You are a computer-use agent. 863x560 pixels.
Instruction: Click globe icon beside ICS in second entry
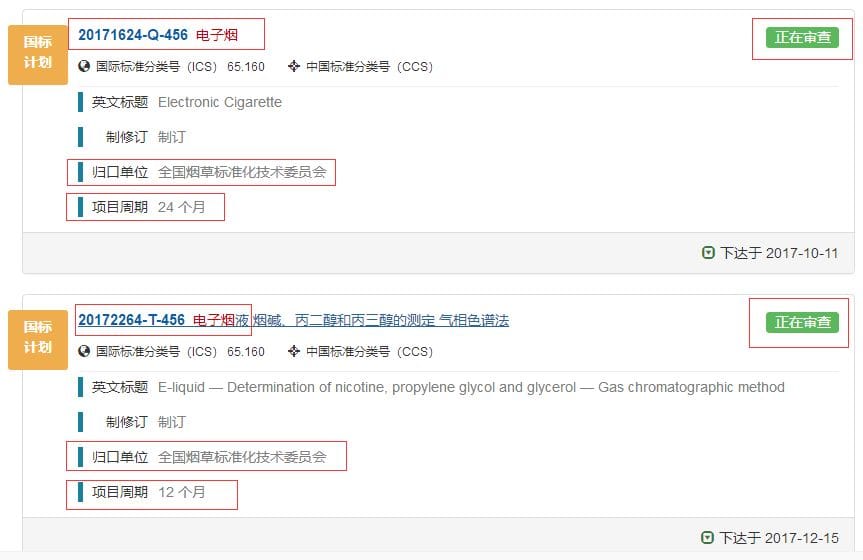84,351
